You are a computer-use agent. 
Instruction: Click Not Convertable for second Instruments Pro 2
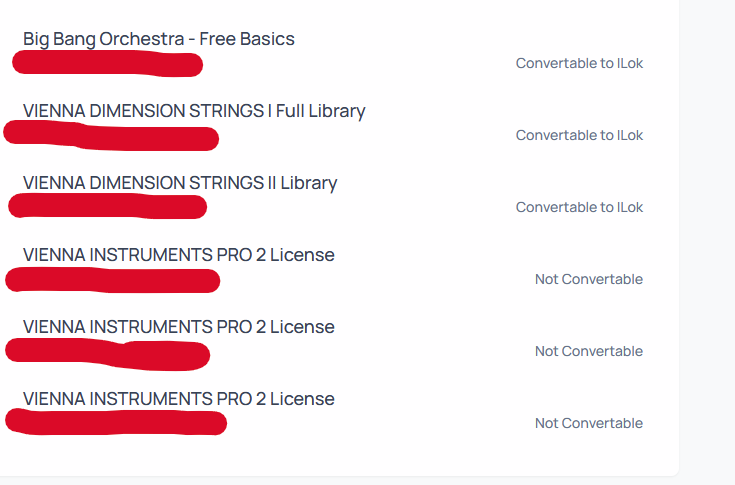(x=589, y=351)
